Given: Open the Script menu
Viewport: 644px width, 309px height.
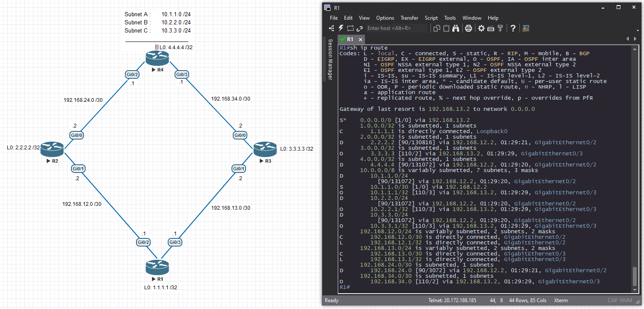Looking at the screenshot, I should [x=431, y=18].
